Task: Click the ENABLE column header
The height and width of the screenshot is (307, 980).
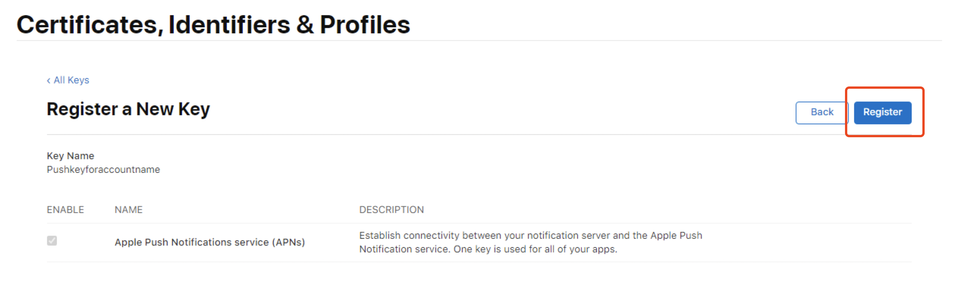Action: (x=65, y=210)
